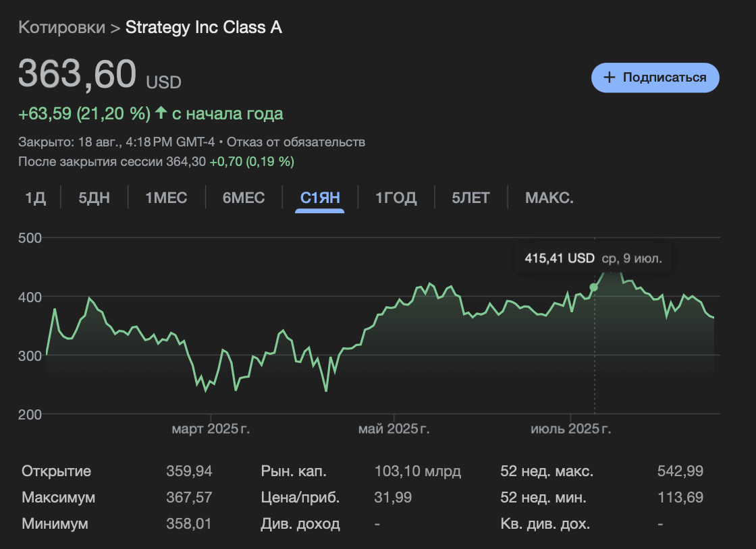The width and height of the screenshot is (756, 549).
Task: Click the Минимум value 358,01
Action: [x=188, y=523]
